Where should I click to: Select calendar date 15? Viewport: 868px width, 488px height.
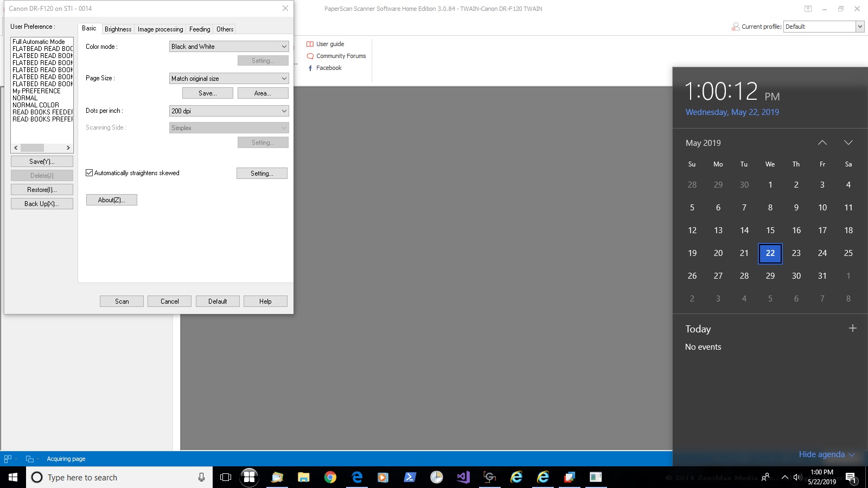point(770,230)
